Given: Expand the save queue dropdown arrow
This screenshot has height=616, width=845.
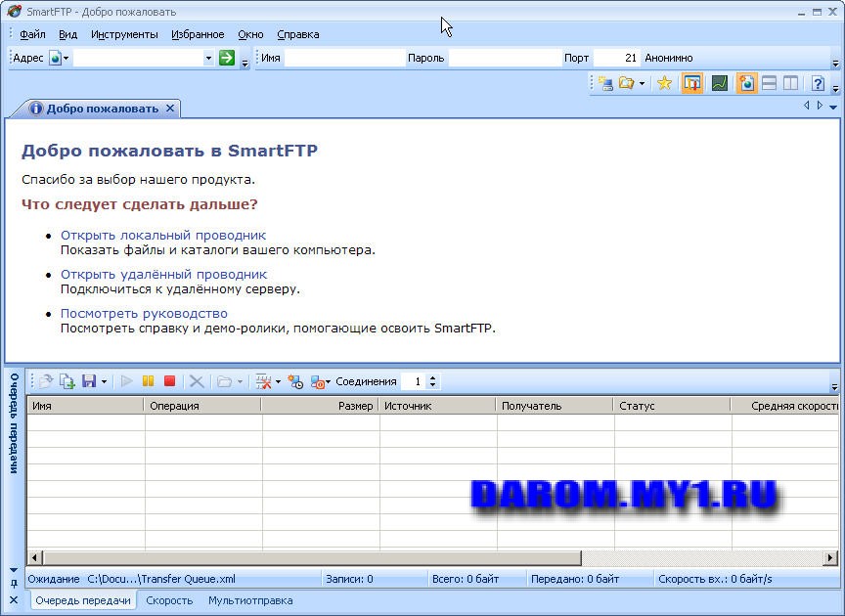Looking at the screenshot, I should pos(104,381).
